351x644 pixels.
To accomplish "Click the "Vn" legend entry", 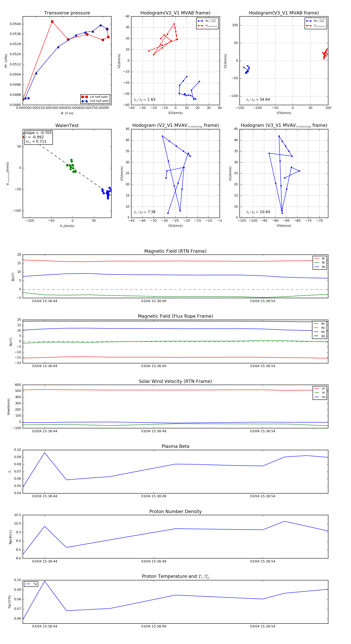I will point(320,397).
